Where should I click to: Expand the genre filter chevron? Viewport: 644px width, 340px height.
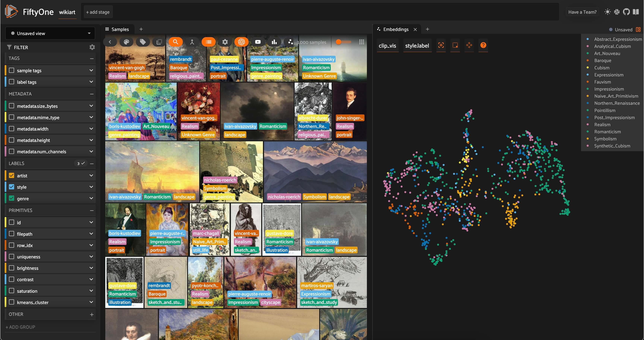[x=91, y=198]
